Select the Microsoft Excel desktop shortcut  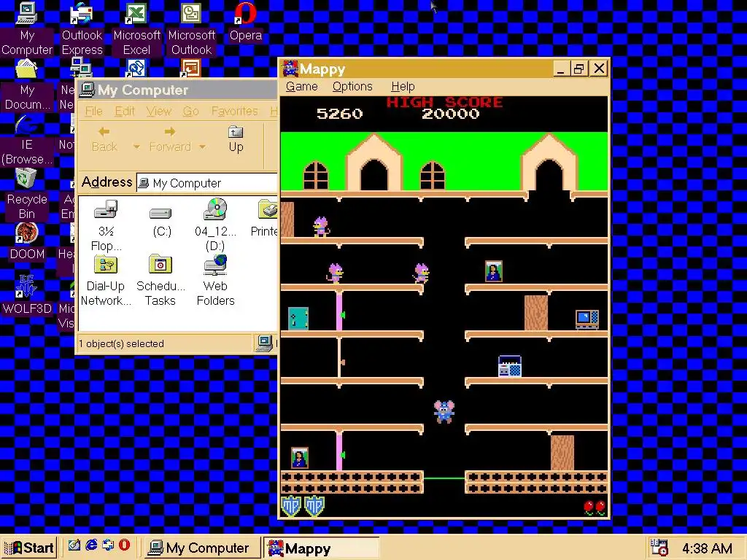pos(136,28)
